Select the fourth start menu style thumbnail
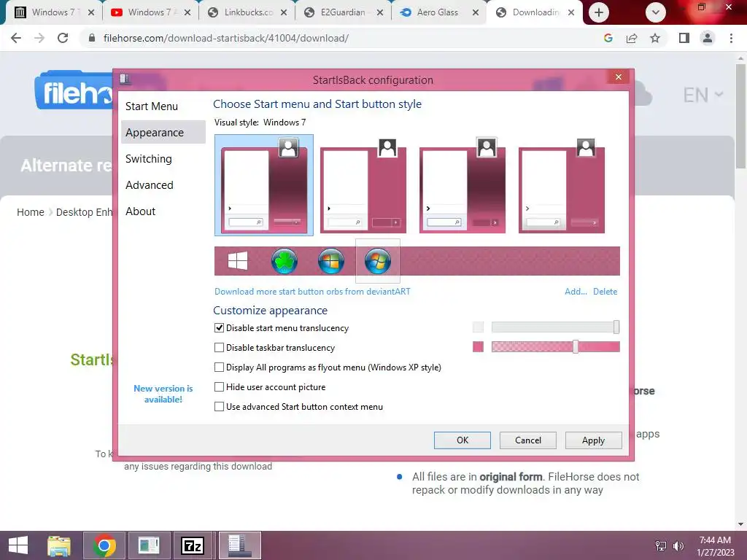This screenshot has width=747, height=560. click(561, 184)
